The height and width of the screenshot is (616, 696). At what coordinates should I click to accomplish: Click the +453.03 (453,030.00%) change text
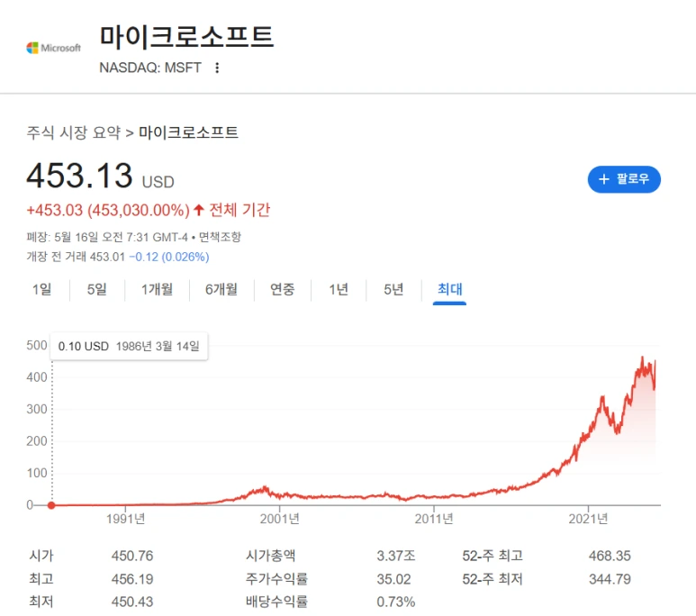pyautogui.click(x=108, y=210)
